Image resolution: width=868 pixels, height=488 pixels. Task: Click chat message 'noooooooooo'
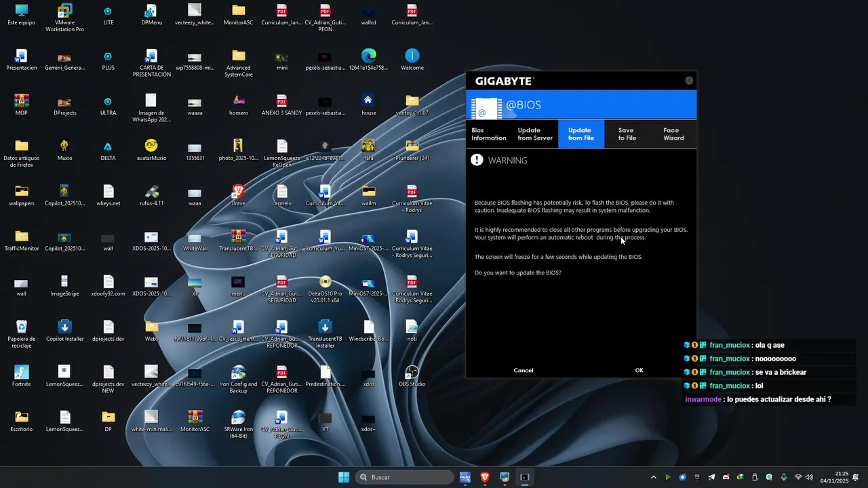pos(776,359)
